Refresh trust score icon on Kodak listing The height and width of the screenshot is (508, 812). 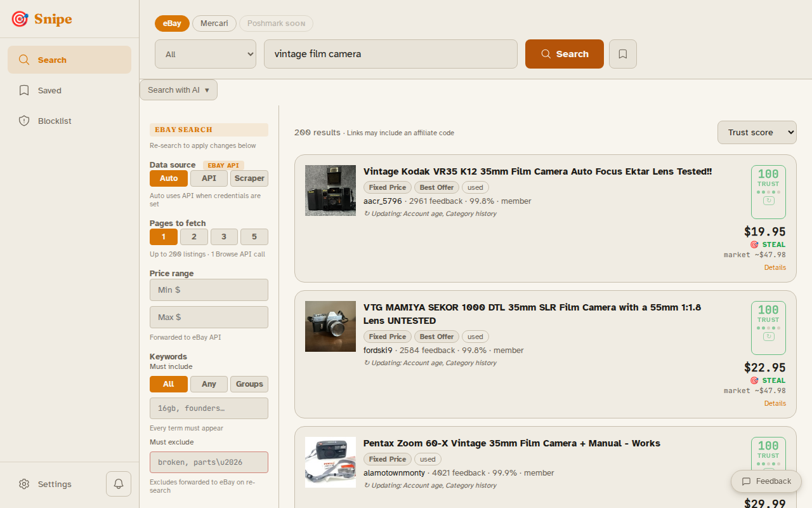click(768, 201)
